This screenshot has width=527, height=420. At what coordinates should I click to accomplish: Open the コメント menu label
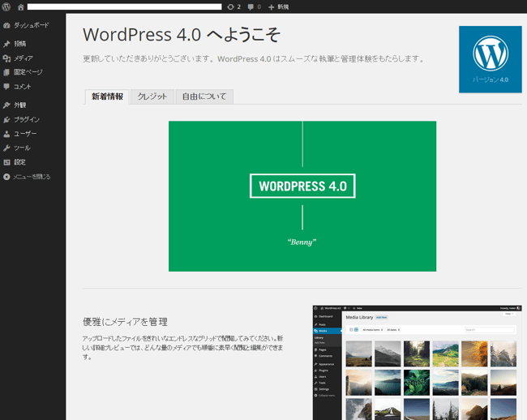point(22,87)
